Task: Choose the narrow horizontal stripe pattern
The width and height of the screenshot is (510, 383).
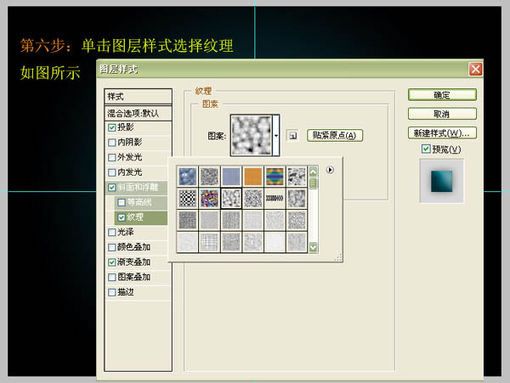Action: pos(275,198)
